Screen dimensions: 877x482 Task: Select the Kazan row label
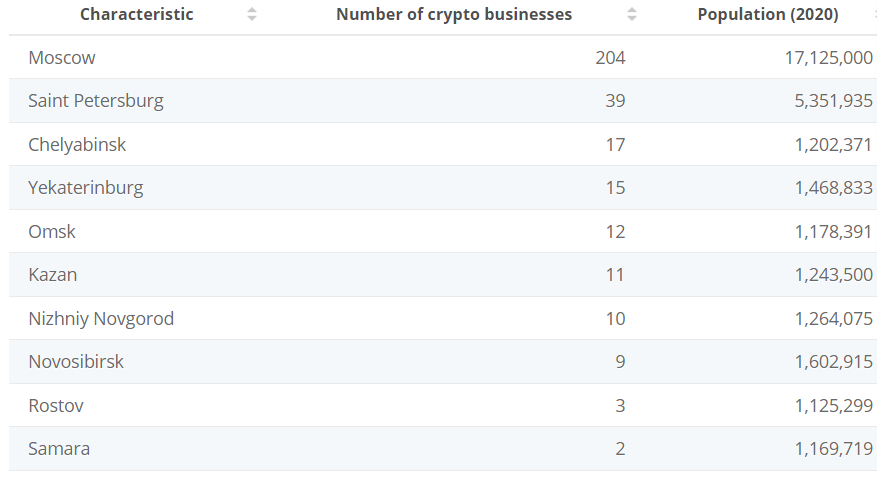53,275
